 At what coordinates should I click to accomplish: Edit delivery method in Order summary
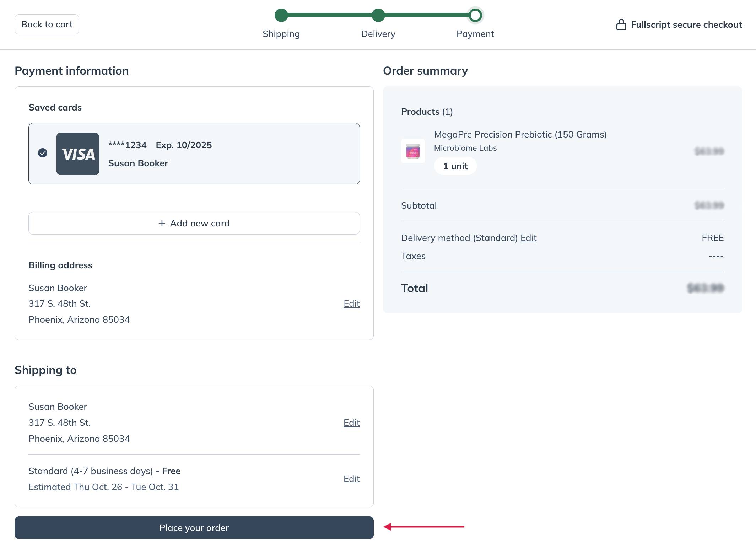528,238
